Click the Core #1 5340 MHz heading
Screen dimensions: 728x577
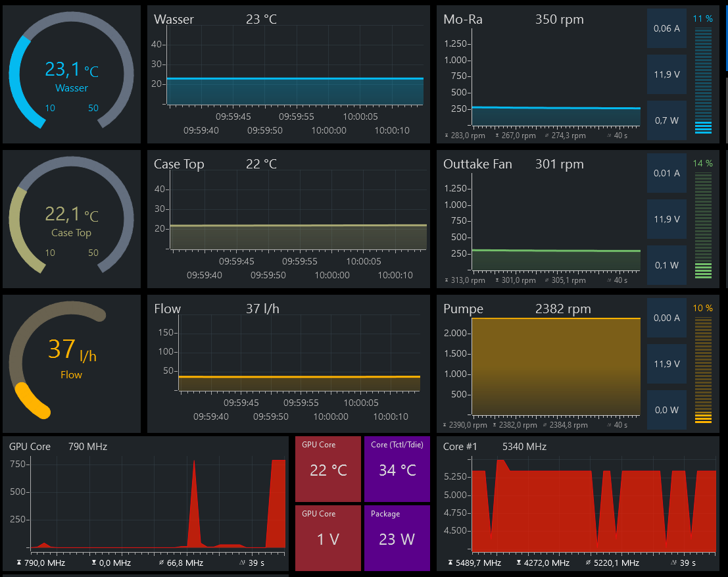tap(525, 447)
